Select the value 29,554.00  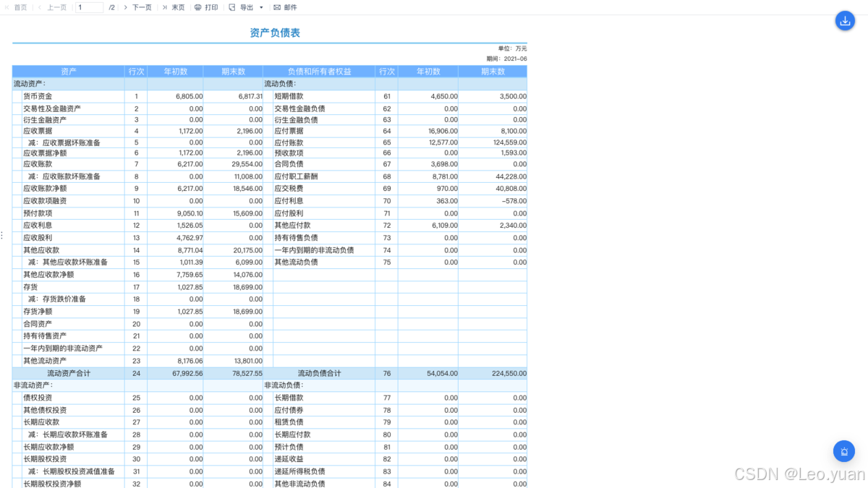(248, 165)
